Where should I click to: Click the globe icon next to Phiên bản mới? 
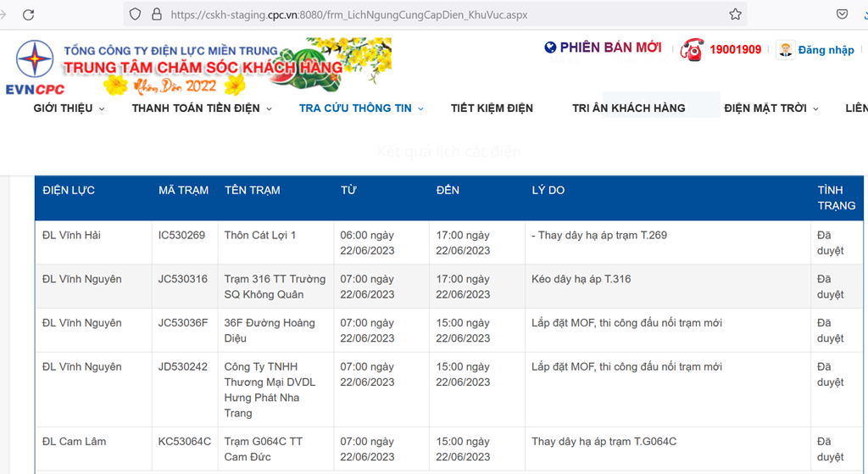click(x=550, y=47)
